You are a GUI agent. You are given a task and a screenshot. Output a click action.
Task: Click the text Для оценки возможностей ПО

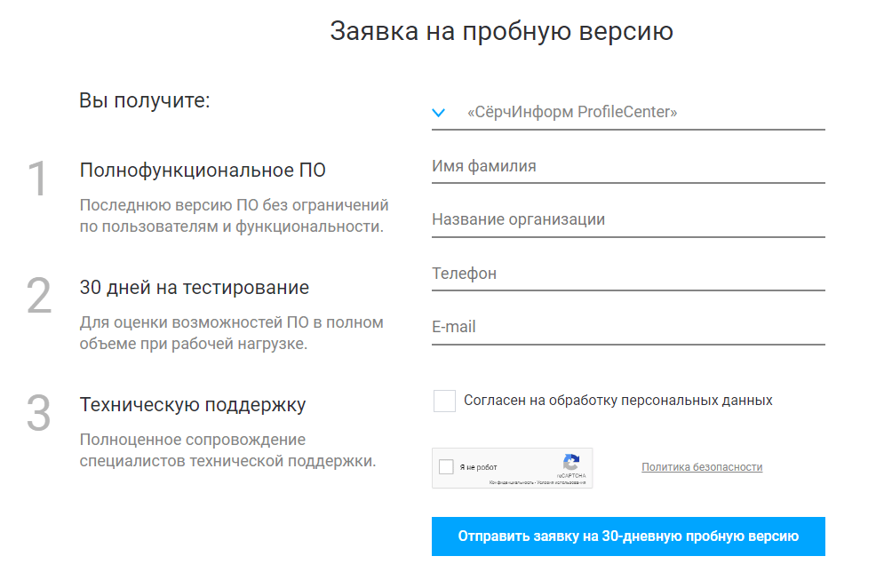tap(194, 322)
